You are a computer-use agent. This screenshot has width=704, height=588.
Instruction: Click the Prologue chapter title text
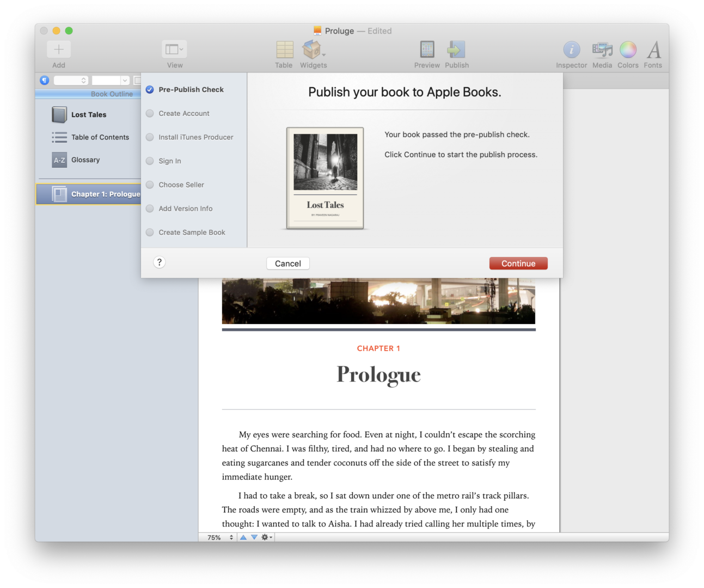(378, 375)
